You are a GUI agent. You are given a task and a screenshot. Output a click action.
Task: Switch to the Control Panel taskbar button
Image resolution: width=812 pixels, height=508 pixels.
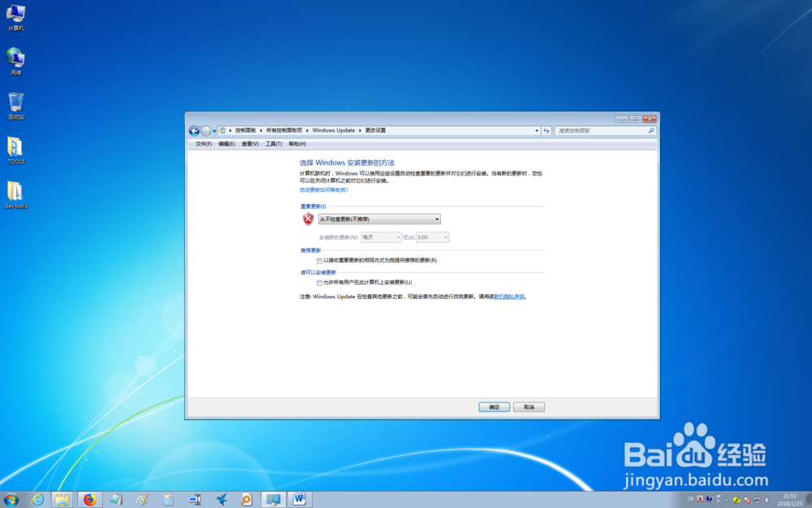273,500
